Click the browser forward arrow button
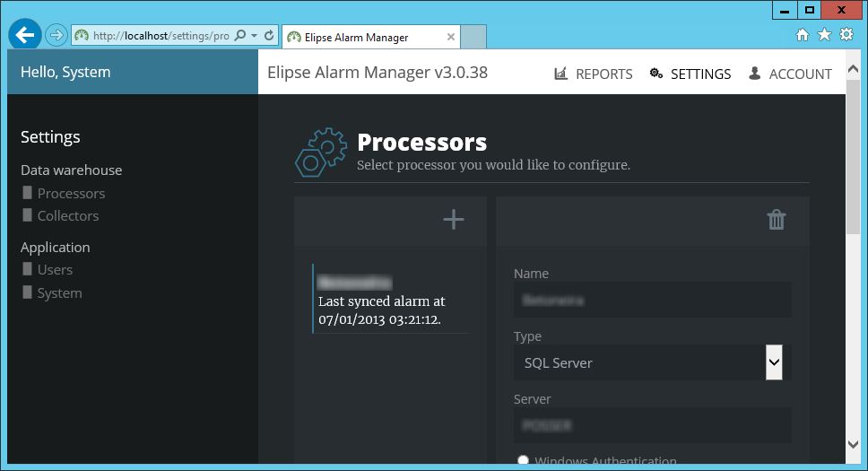Screen dimensions: 868x471 [x=56, y=35]
